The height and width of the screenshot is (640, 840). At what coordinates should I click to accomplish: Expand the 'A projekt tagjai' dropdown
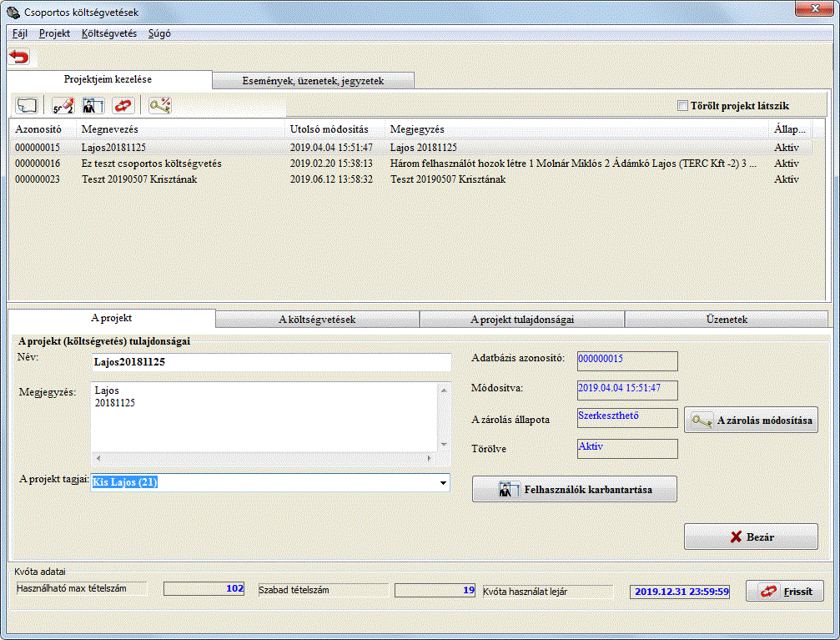pyautogui.click(x=441, y=482)
